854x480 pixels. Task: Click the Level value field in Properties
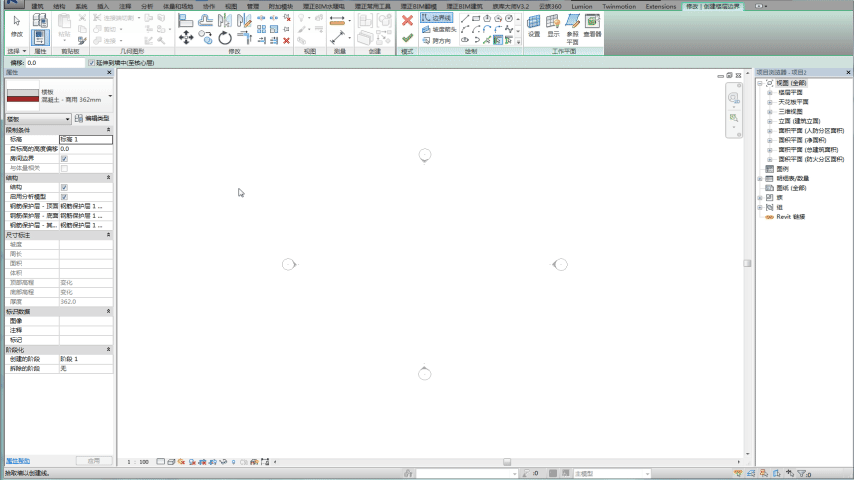[x=86, y=139]
